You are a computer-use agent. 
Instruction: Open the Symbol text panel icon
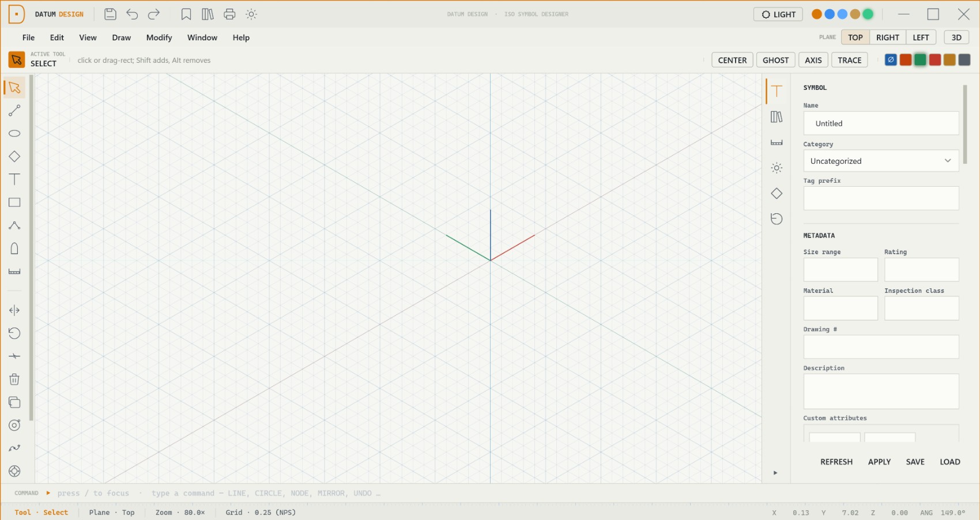(777, 91)
